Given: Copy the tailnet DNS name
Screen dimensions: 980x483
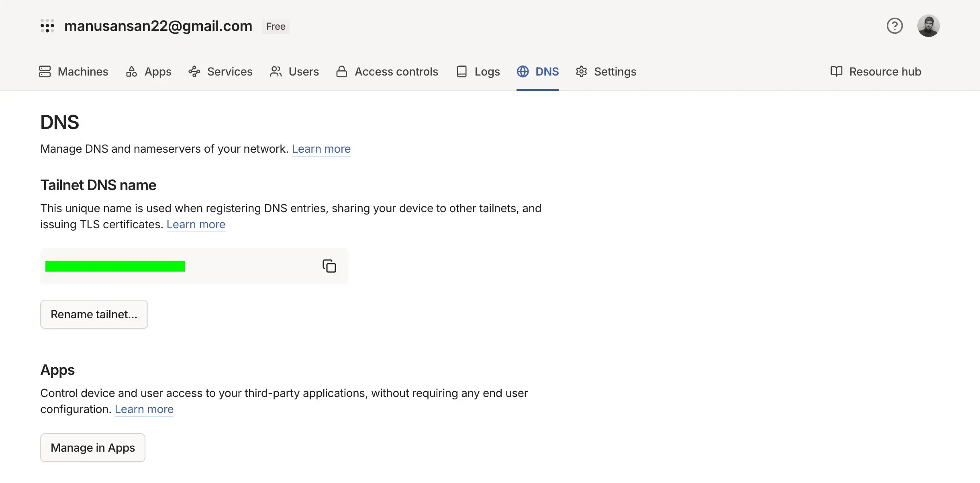Looking at the screenshot, I should [x=329, y=266].
